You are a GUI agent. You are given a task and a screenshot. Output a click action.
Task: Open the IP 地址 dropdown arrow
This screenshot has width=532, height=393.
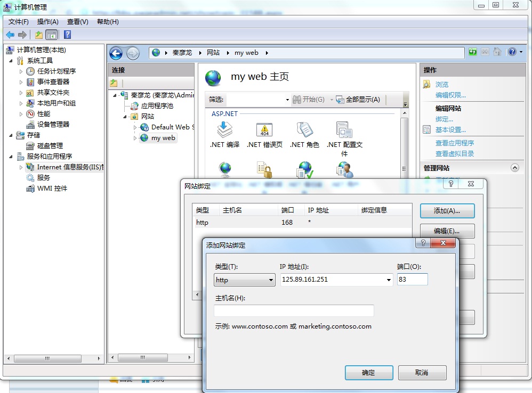pos(389,280)
